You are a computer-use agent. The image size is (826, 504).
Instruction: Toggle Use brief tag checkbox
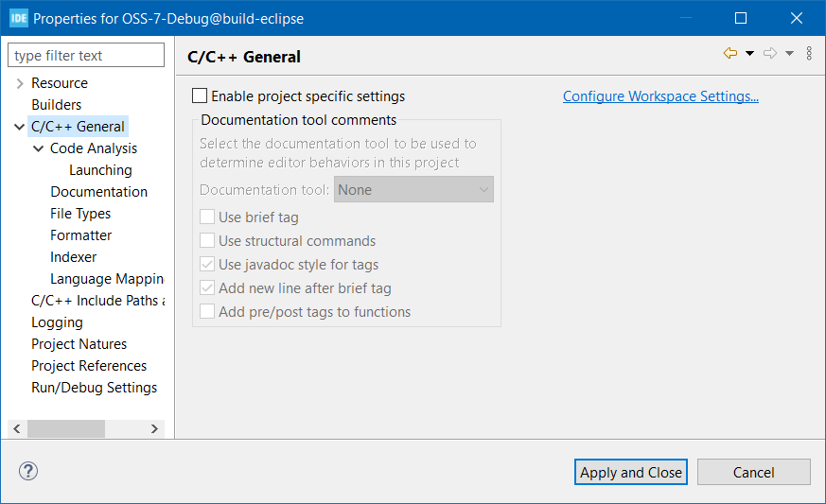click(207, 217)
